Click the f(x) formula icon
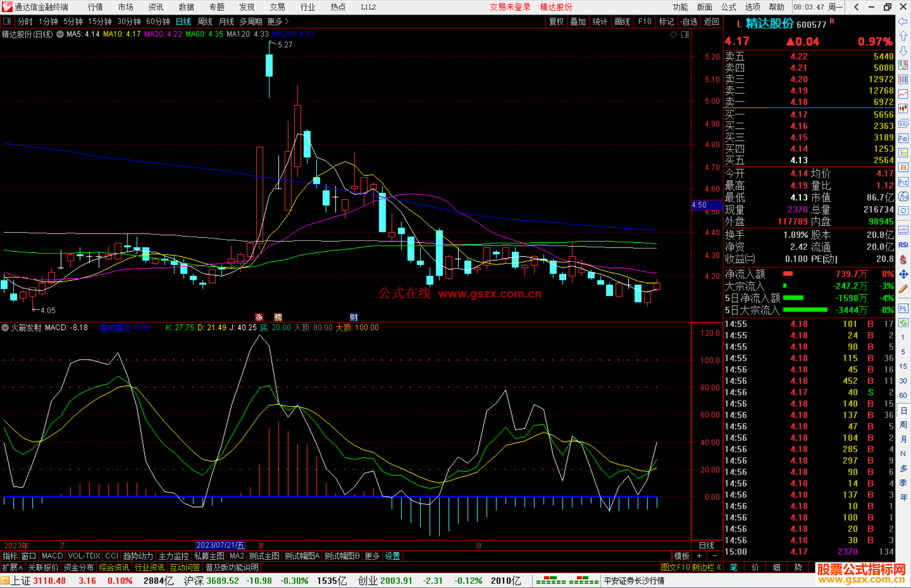Screen dimensions: 911x588 coord(903,196)
